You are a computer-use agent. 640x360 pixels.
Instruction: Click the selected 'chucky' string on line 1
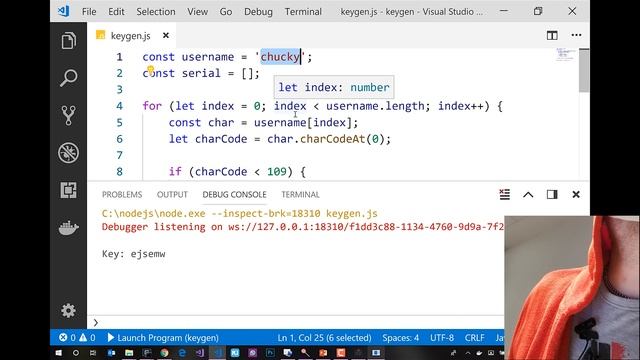pos(280,57)
